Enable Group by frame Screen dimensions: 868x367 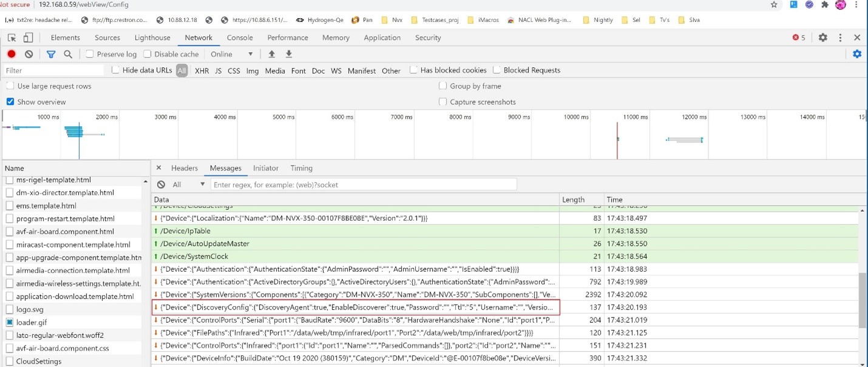[x=443, y=86]
